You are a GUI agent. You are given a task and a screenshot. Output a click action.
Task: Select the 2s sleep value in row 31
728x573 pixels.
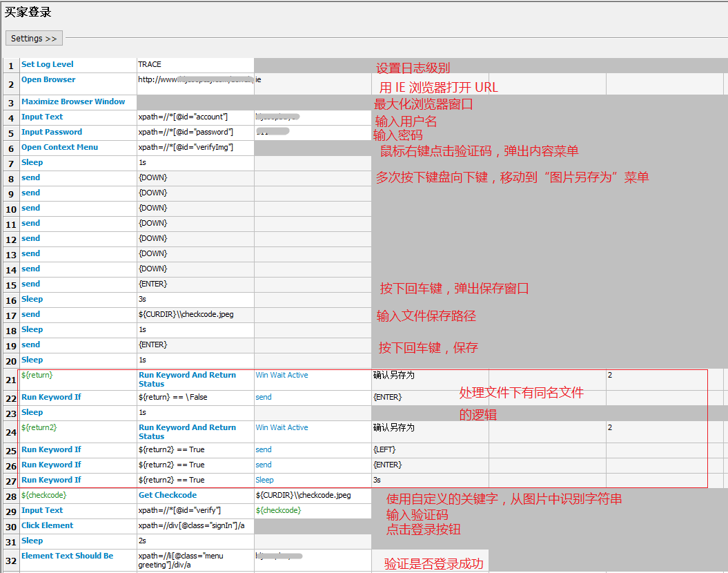point(195,541)
